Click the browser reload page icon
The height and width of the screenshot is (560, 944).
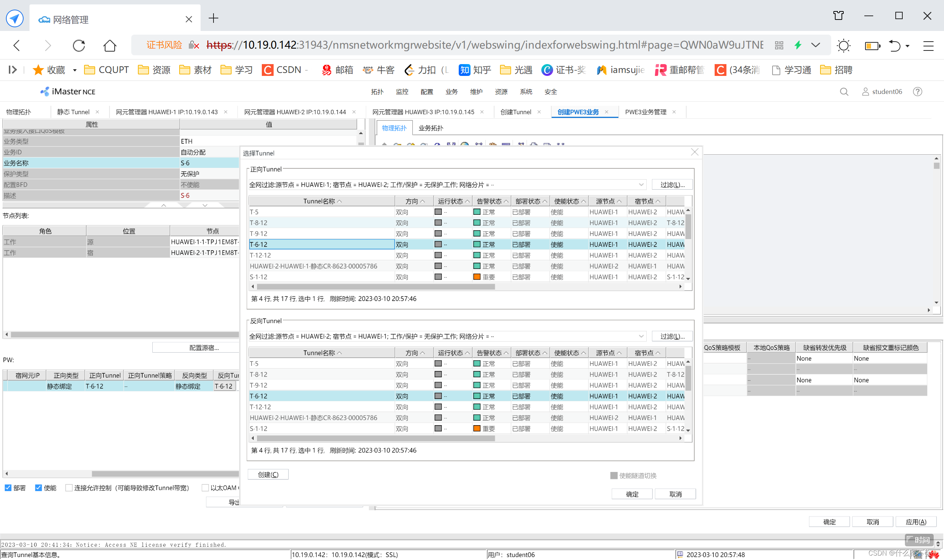(79, 46)
